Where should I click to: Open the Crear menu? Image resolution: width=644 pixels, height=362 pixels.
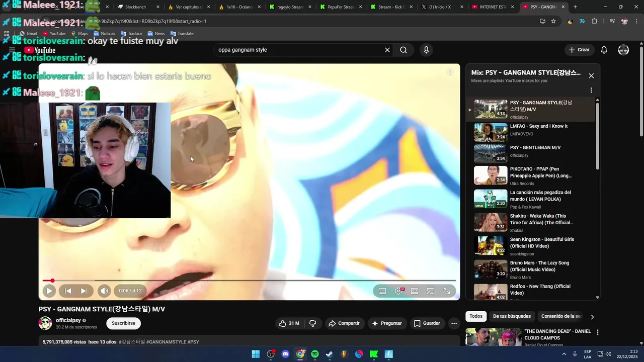[579, 50]
